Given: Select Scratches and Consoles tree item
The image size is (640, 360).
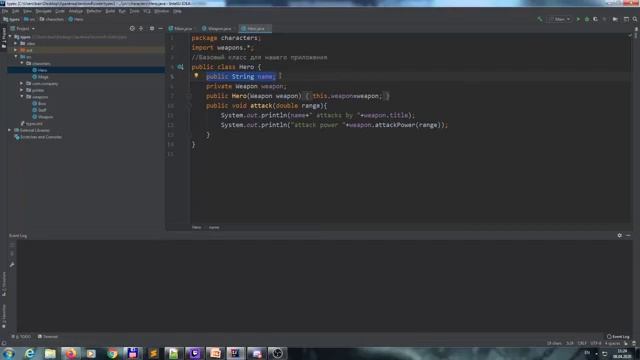Looking at the screenshot, I should 38,137.
